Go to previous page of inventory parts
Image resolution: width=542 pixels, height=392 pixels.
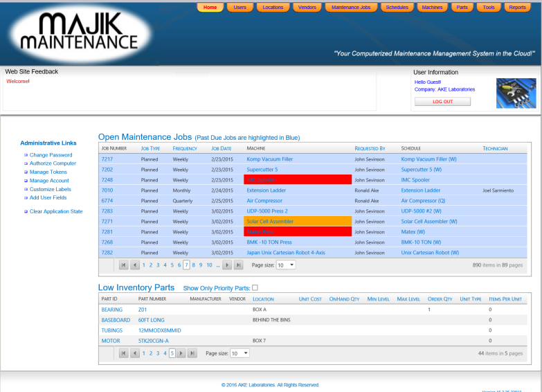[134, 353]
